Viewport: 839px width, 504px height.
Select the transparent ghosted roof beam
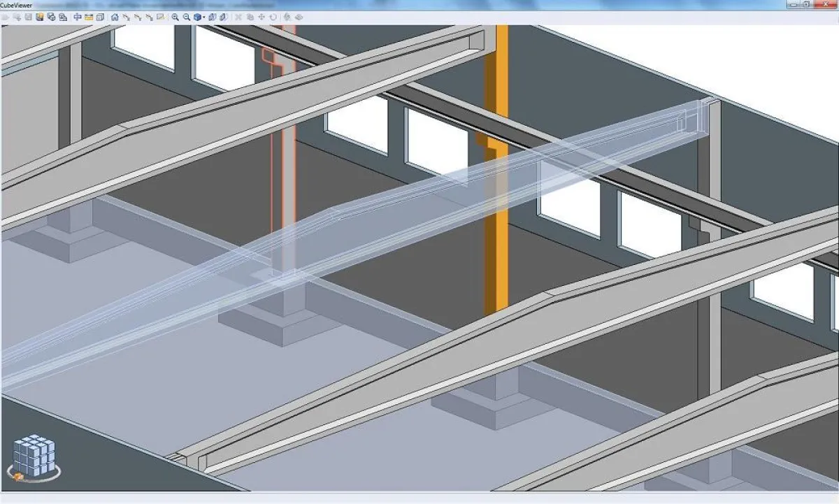tap(419, 203)
